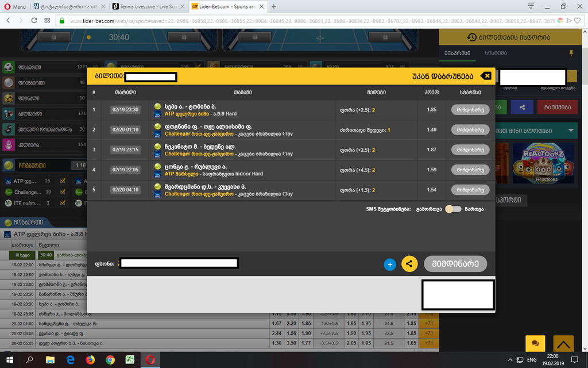Click the yellow share icon in ticket footer

pyautogui.click(x=409, y=263)
